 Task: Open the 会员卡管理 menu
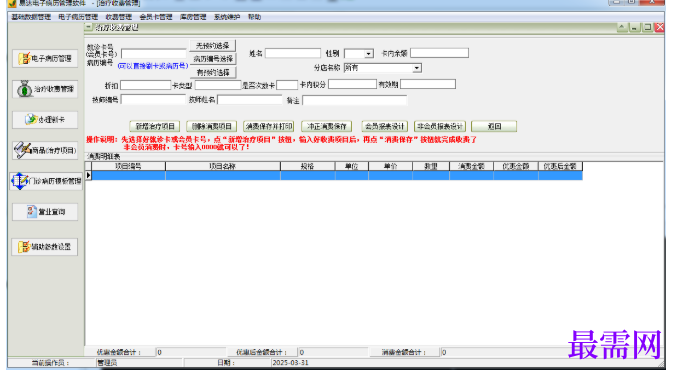click(x=156, y=17)
